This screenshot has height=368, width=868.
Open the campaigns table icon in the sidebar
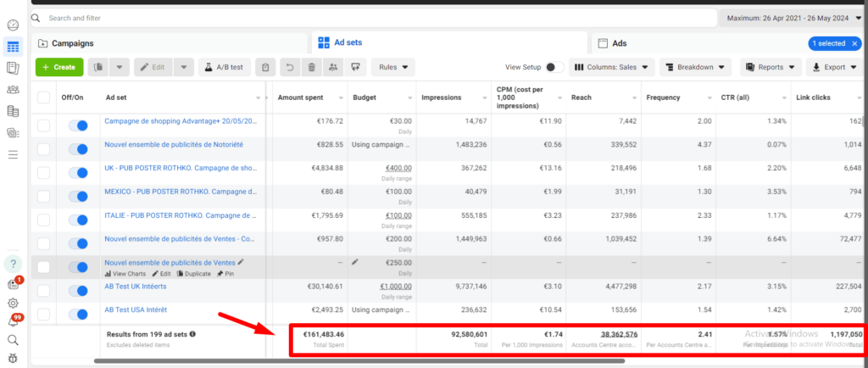13,47
